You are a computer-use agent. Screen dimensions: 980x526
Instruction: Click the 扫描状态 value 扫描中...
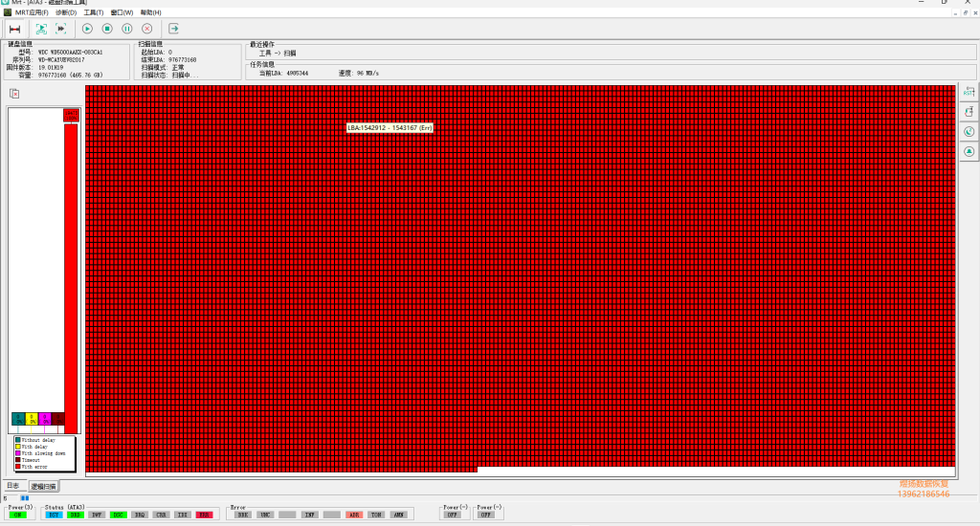tap(186, 75)
